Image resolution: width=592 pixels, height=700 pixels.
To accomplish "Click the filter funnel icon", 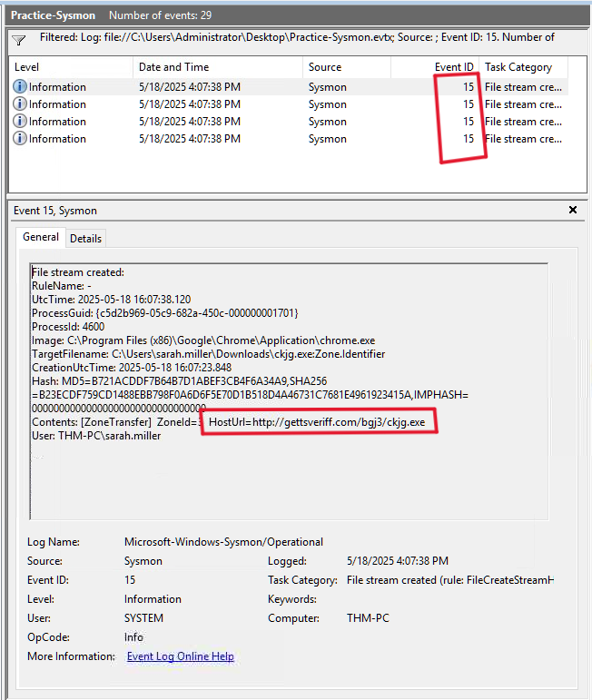I will point(19,40).
